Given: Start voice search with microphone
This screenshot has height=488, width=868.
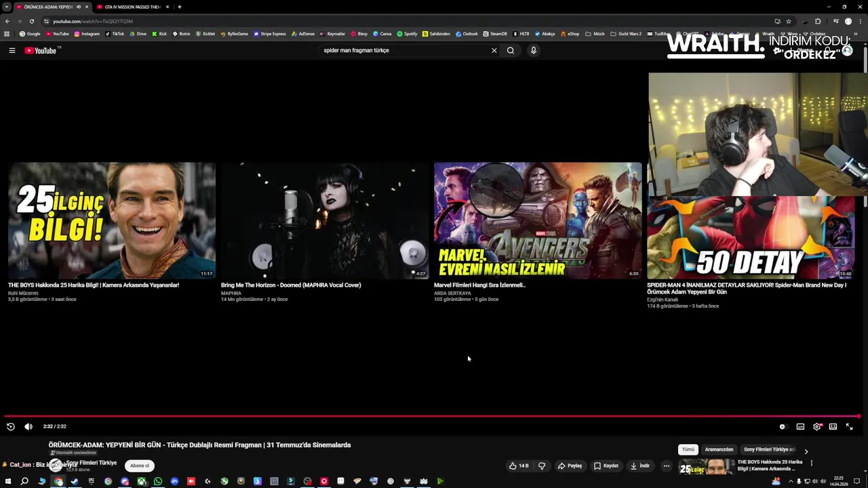Looking at the screenshot, I should [534, 50].
